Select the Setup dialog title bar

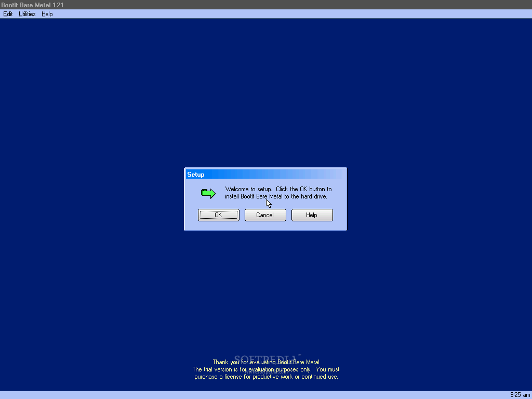tap(265, 175)
